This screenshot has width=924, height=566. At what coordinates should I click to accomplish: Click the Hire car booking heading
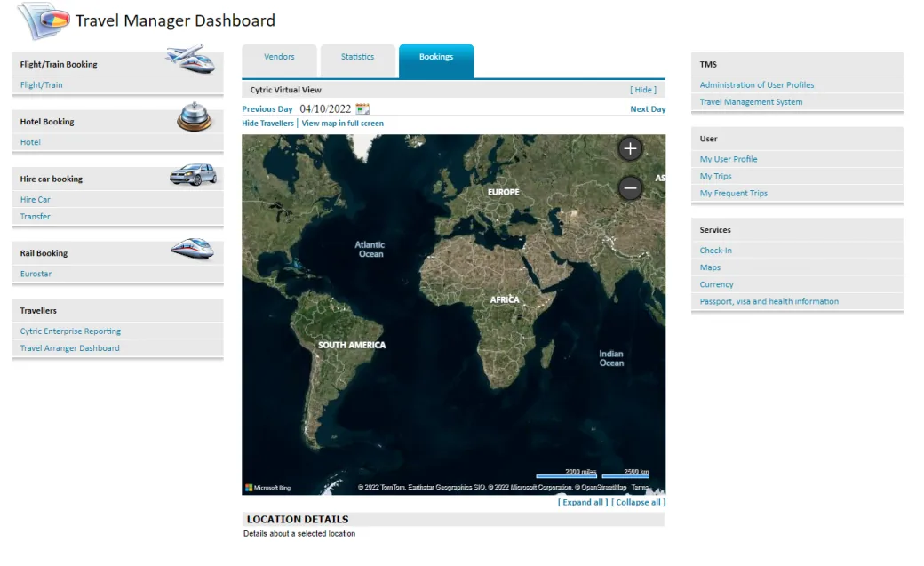(52, 179)
